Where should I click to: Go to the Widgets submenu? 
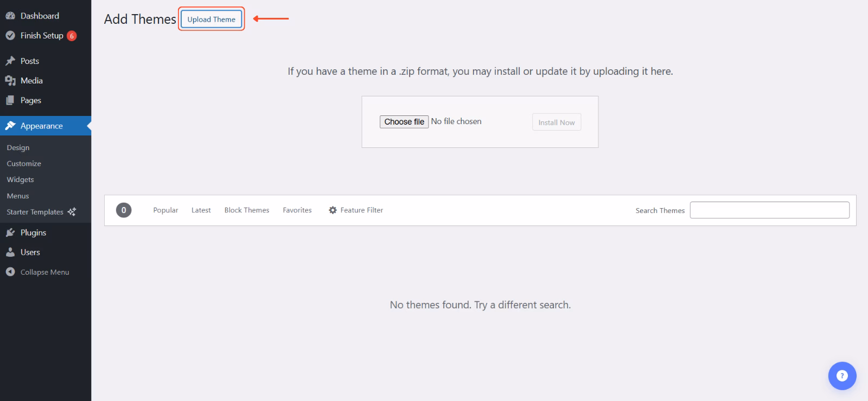coord(20,179)
